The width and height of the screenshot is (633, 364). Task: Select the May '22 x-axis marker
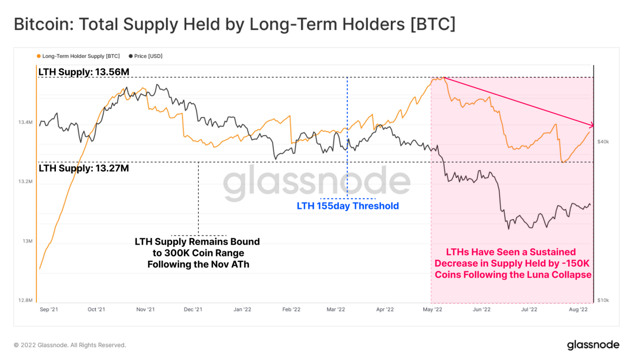point(432,310)
